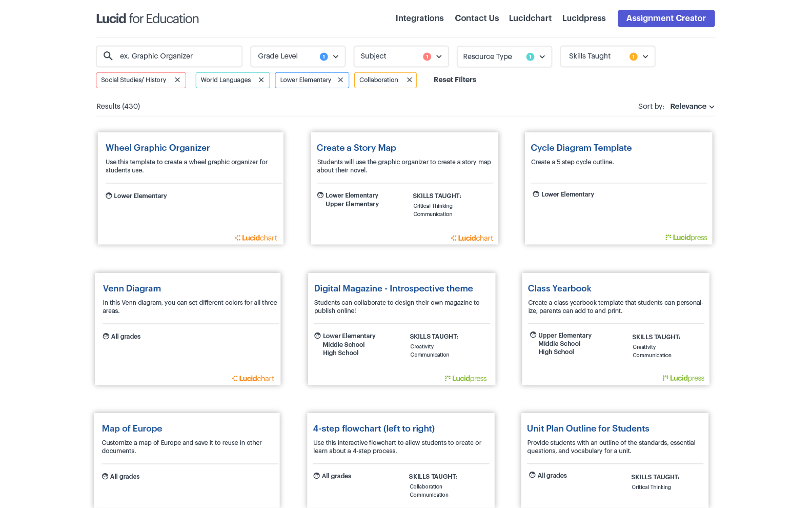The image size is (812, 508).
Task: Click the grade icon on Digital Magazine card
Action: tap(317, 336)
